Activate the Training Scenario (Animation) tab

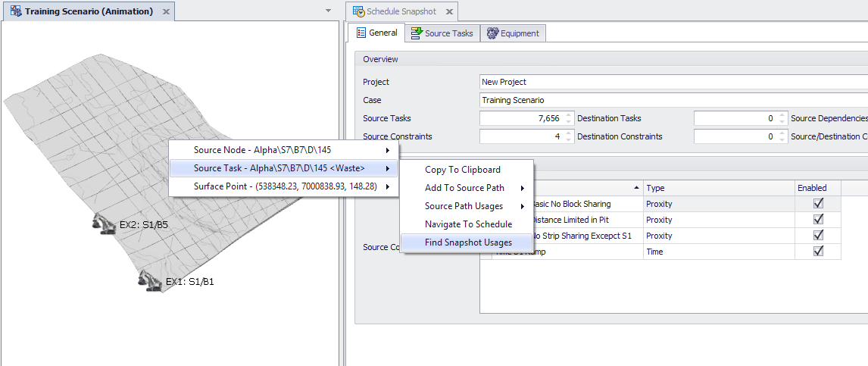89,11
